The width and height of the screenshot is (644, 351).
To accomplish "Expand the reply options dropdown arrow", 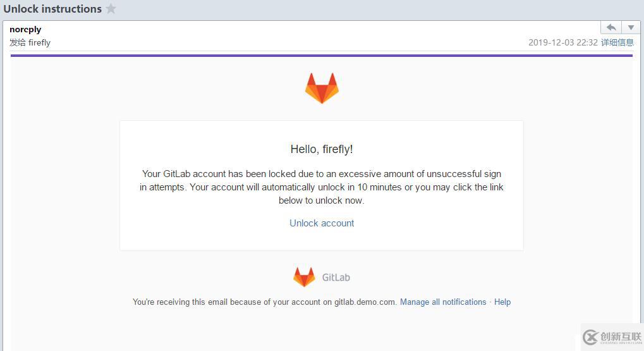I will tap(631, 28).
